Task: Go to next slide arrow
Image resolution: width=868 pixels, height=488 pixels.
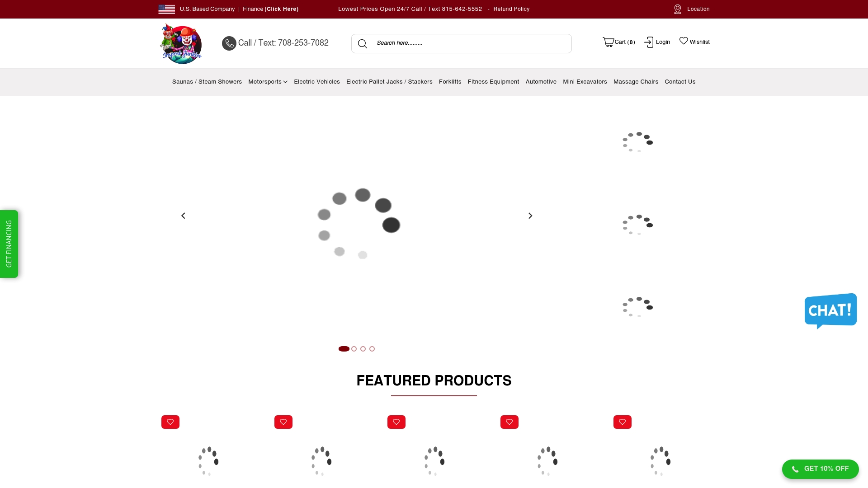Action: pos(530,216)
